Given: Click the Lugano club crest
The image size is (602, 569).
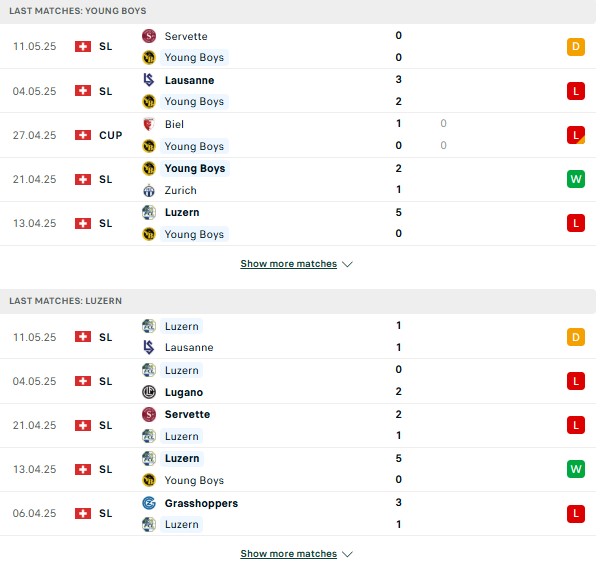Looking at the screenshot, I should [149, 392].
